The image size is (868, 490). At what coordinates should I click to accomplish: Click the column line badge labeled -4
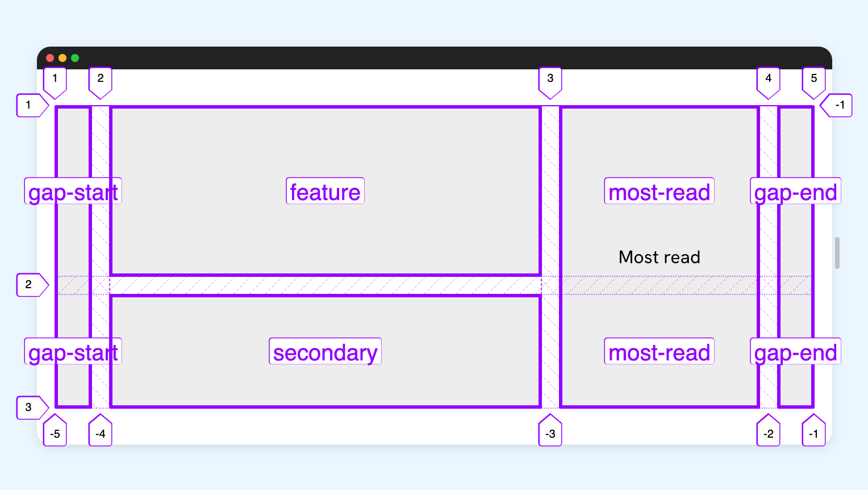click(101, 434)
